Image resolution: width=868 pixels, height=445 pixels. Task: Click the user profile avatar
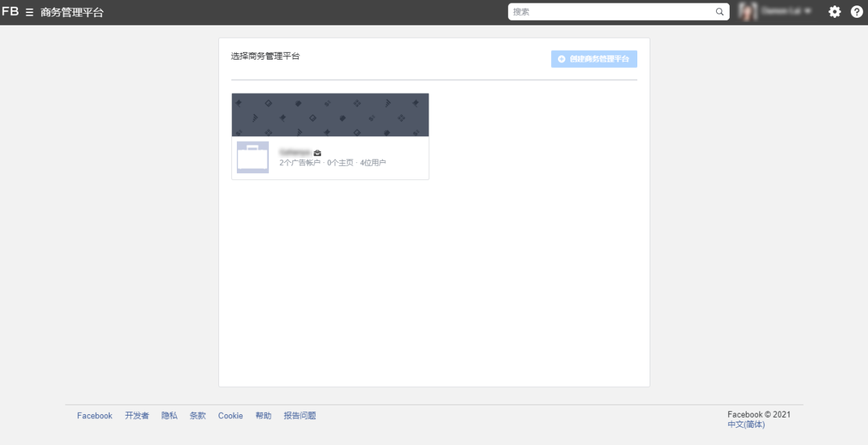click(x=748, y=12)
